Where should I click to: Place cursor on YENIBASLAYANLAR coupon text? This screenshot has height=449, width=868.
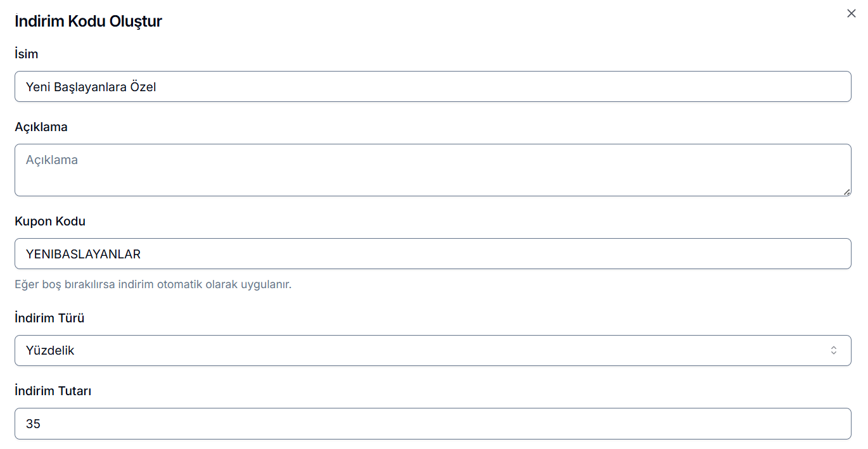83,254
